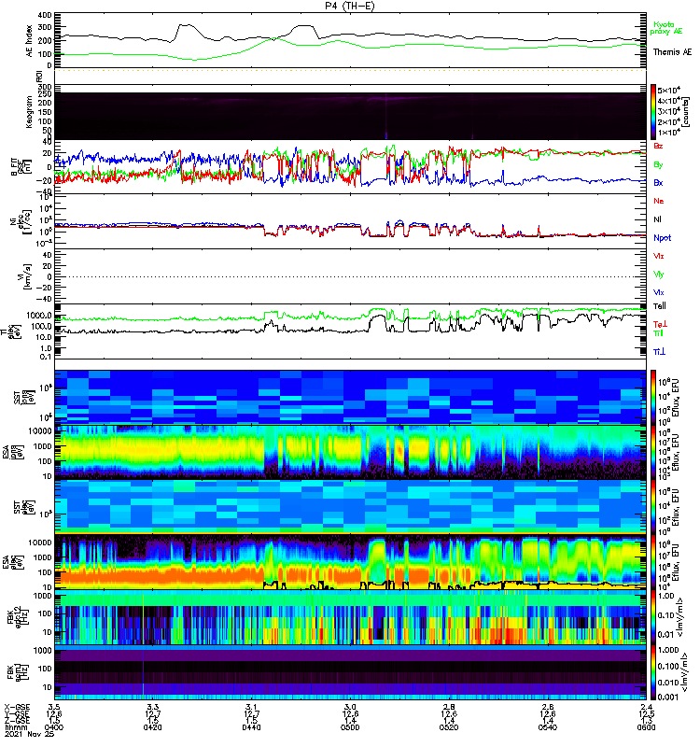700x747 pixels.
Task: Click the blue Bx legend label
Action: click(658, 183)
